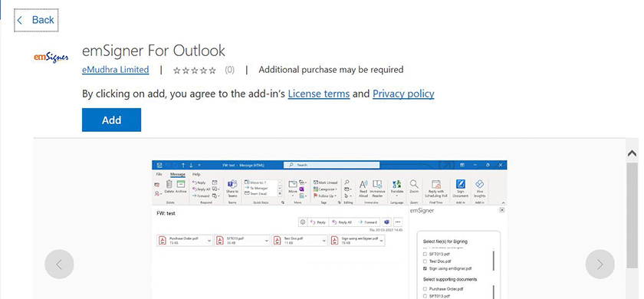The image size is (644, 299).
Task: Click Reply button in the message header
Action: [318, 222]
